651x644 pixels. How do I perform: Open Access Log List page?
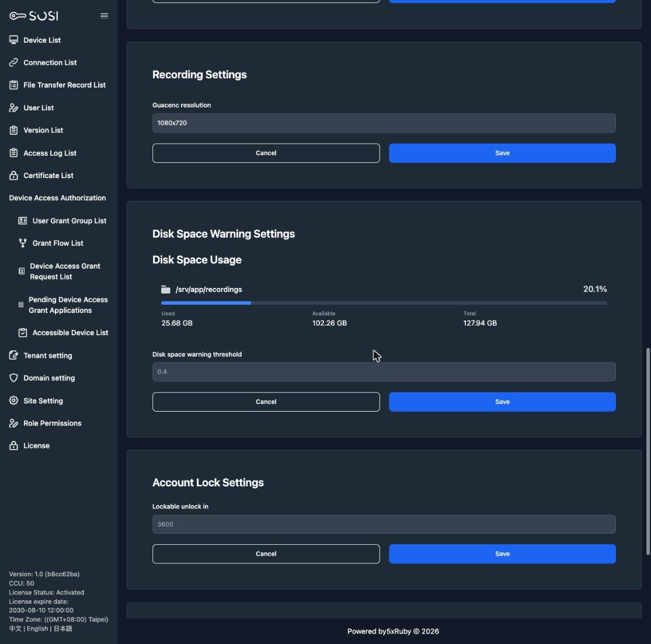50,153
